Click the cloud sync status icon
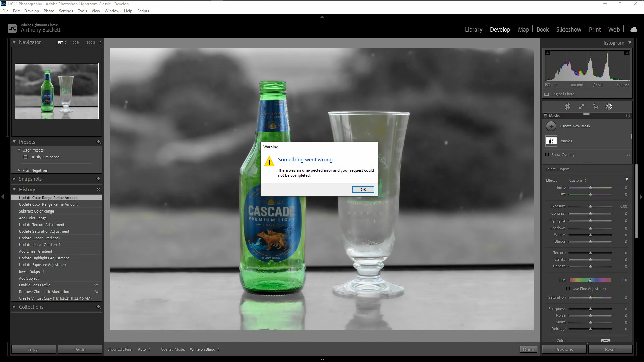The height and width of the screenshot is (362, 644). click(634, 29)
